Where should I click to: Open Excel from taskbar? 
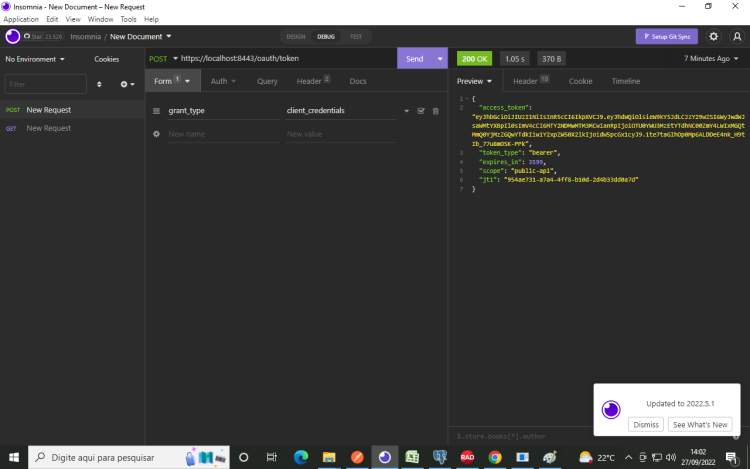coord(412,458)
